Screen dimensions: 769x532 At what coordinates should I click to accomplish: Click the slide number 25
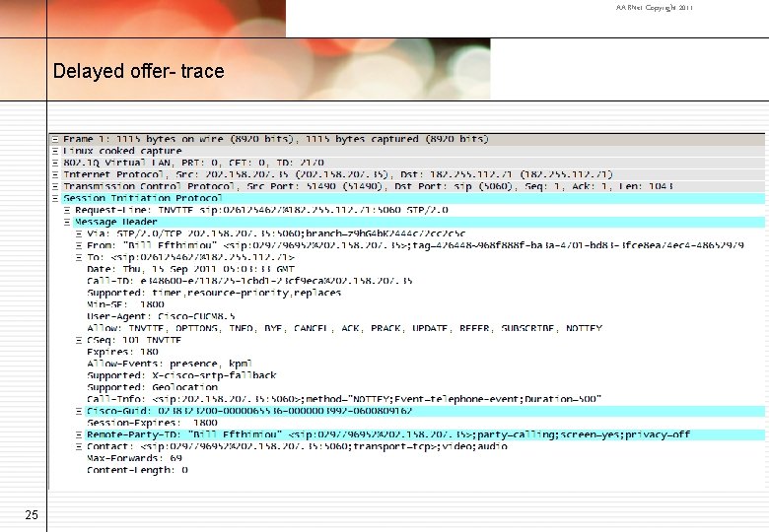[x=32, y=515]
